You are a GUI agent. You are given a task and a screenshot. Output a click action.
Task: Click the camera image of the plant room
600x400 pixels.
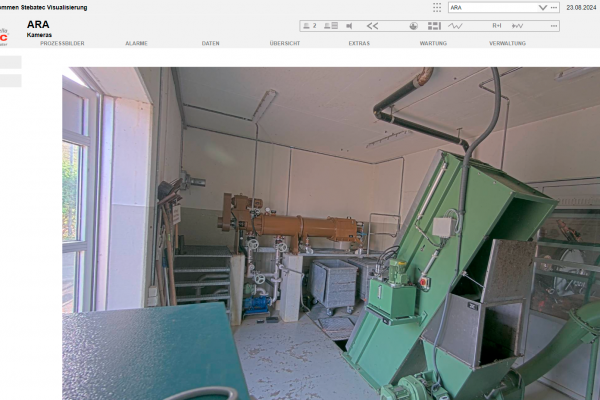click(x=331, y=233)
